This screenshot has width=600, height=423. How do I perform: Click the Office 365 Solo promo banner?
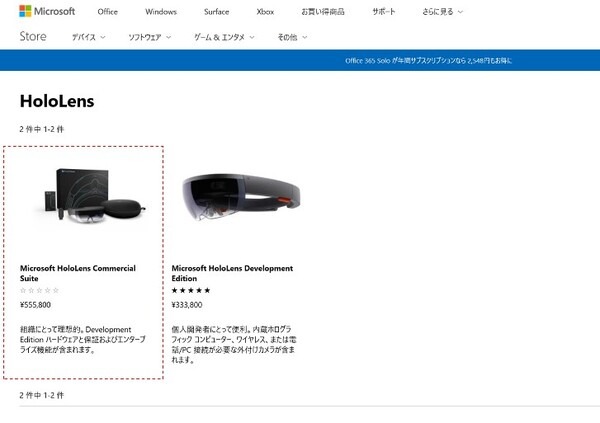click(428, 61)
